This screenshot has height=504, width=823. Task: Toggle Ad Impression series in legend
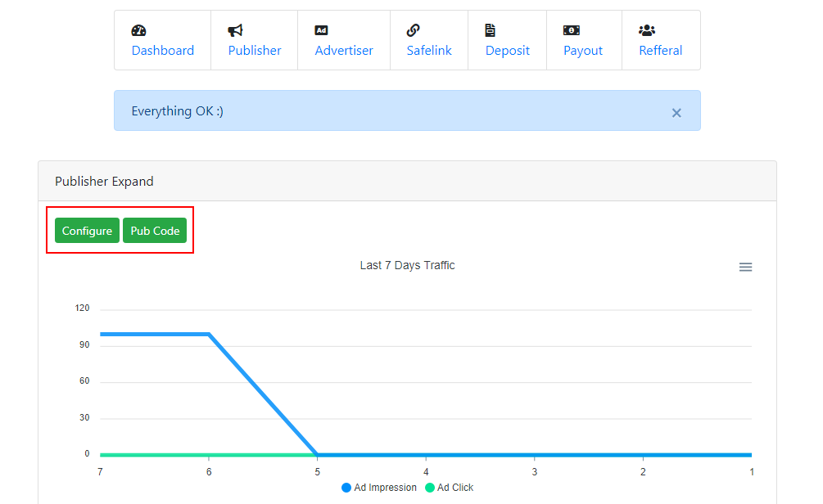tap(385, 488)
